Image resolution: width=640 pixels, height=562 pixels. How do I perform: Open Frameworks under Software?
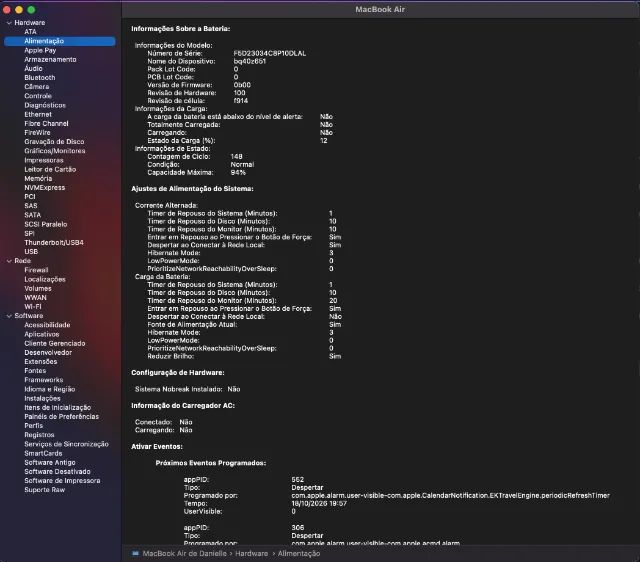click(x=44, y=380)
